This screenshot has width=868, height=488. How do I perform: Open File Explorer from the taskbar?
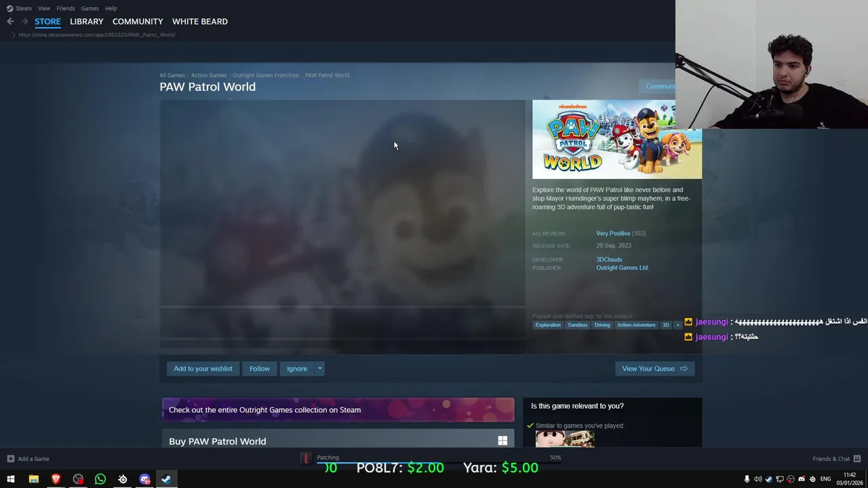(x=33, y=479)
